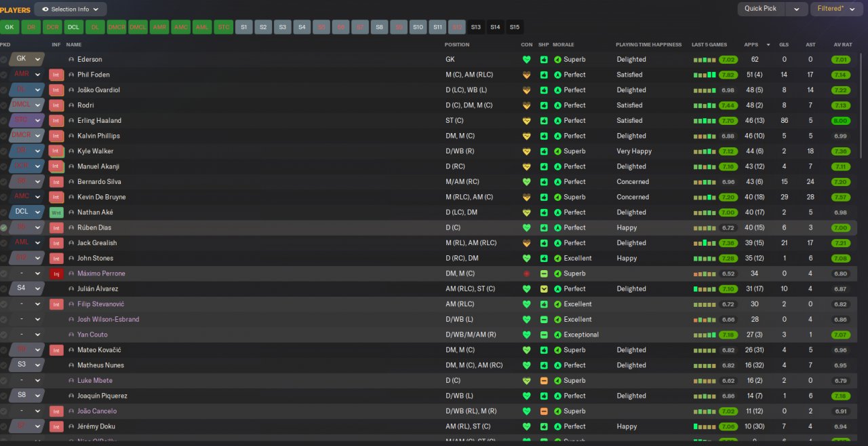
Task: Click Phil Foden's last 5 games form bars
Action: point(704,75)
